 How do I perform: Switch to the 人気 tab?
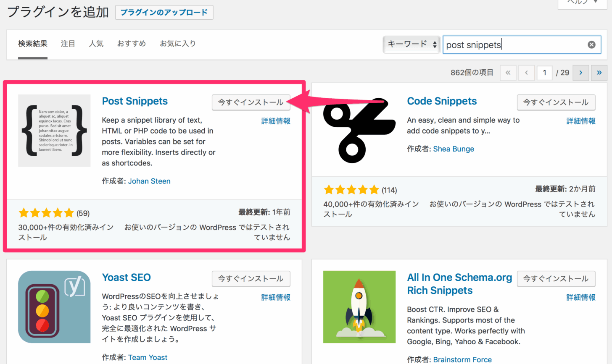96,44
